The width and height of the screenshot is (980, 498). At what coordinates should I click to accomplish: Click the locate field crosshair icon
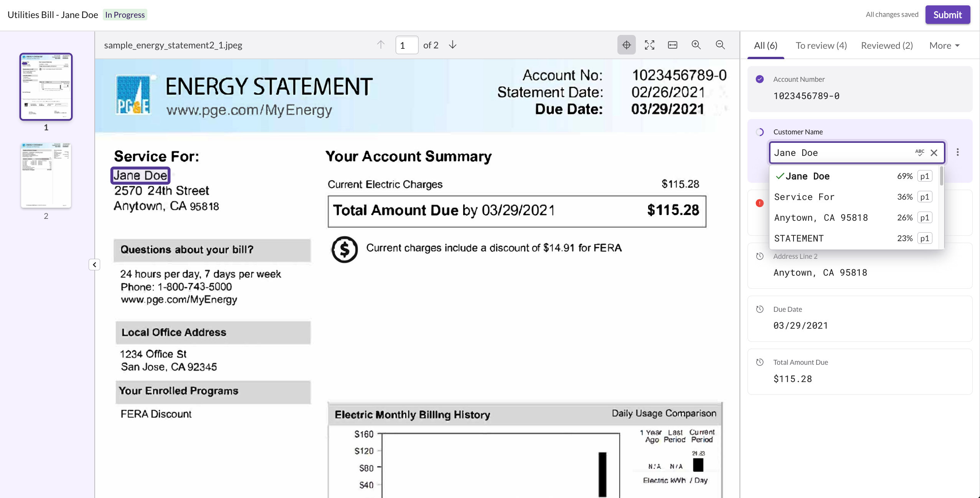626,45
